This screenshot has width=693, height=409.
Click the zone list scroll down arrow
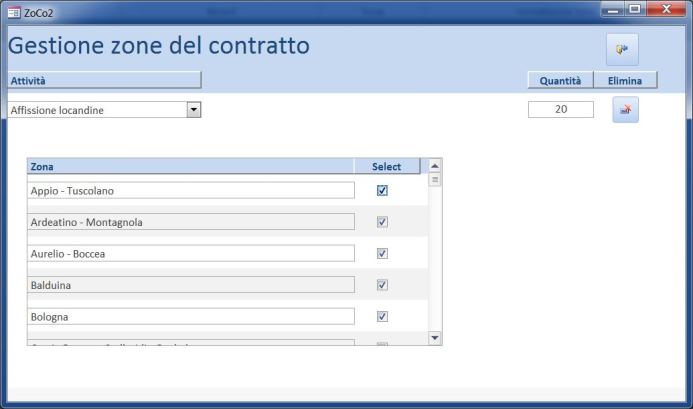[x=434, y=338]
